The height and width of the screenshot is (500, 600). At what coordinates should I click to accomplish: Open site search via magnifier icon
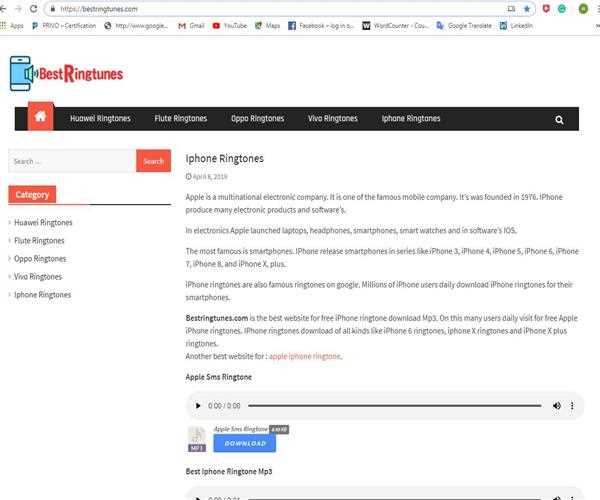click(559, 119)
